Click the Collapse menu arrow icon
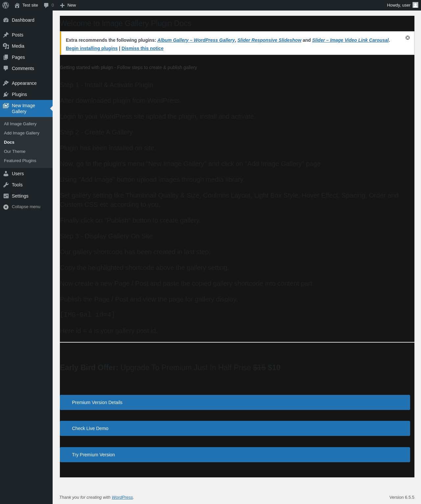 [6, 207]
